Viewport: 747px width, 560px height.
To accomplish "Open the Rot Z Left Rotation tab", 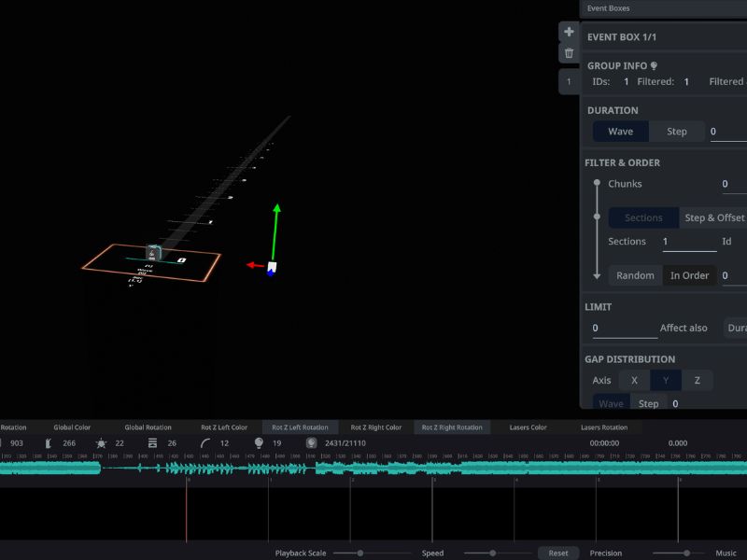I will pos(300,427).
